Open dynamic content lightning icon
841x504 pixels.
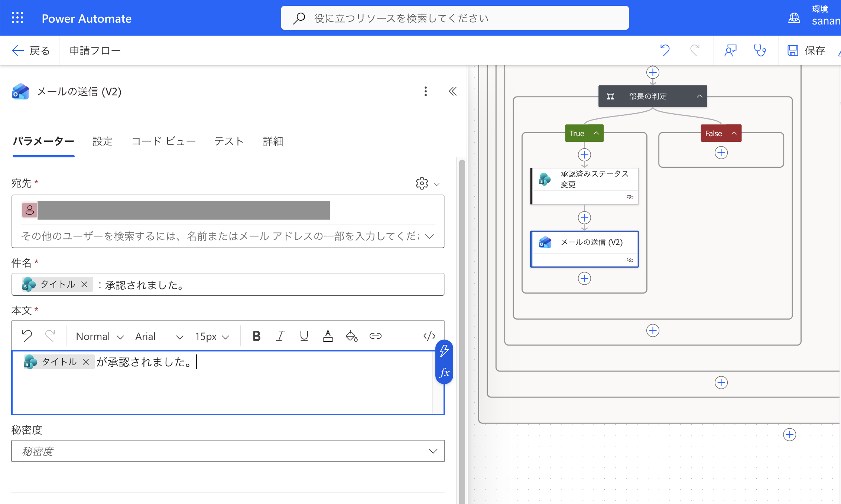point(444,351)
